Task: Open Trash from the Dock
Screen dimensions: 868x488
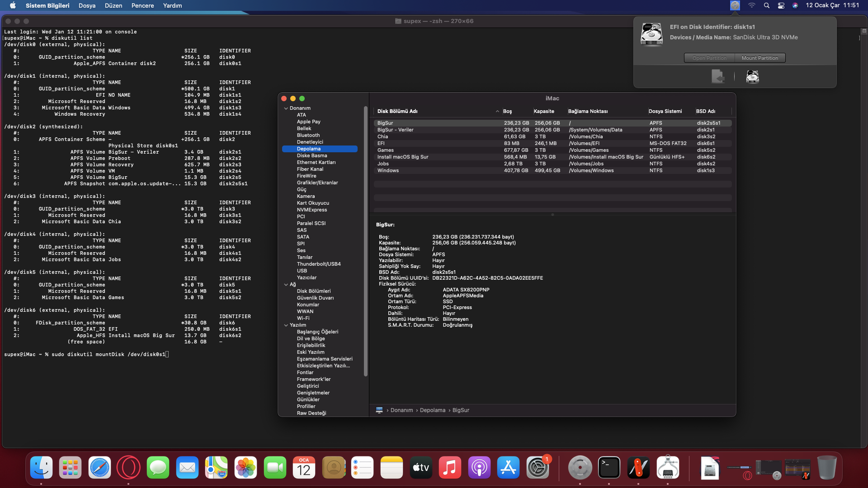Action: 827,467
